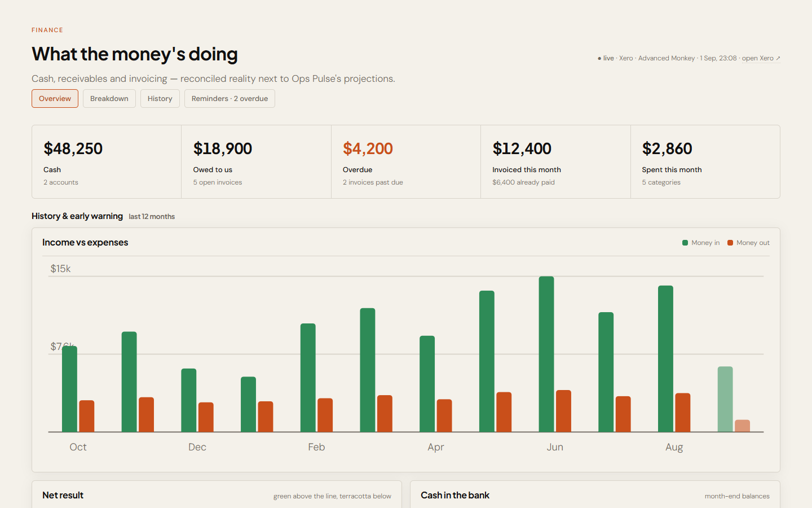Click the $18,900 Owed to us card
This screenshot has height=508, width=812.
coord(256,162)
